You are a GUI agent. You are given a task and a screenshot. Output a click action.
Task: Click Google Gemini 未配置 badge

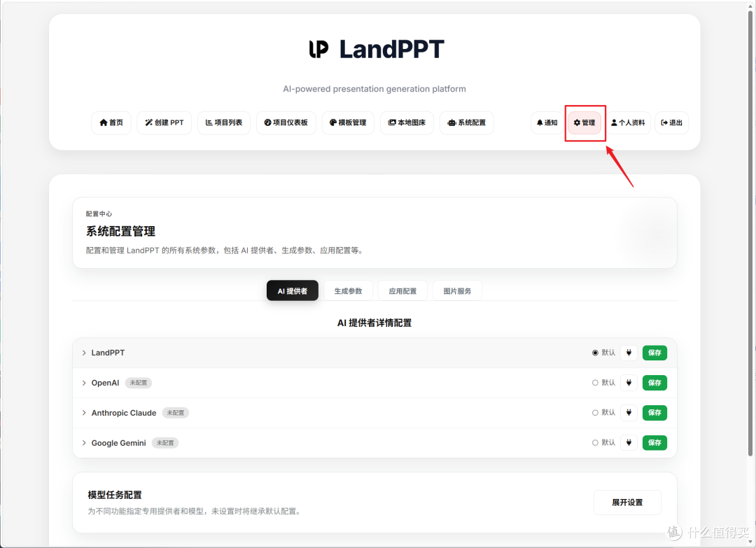click(x=165, y=442)
